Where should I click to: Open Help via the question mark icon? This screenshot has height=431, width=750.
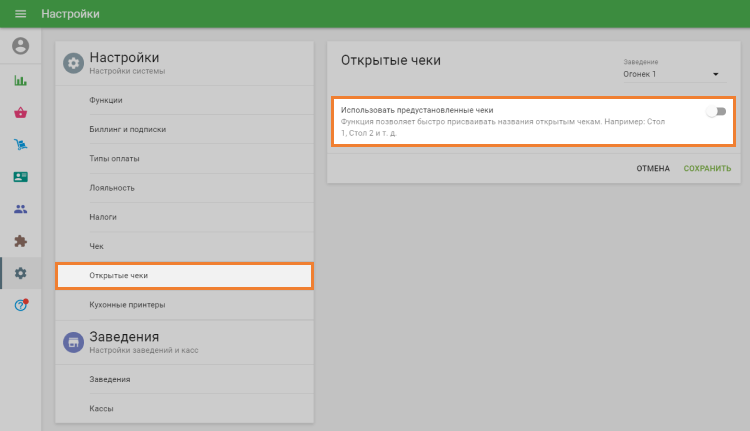[20, 305]
